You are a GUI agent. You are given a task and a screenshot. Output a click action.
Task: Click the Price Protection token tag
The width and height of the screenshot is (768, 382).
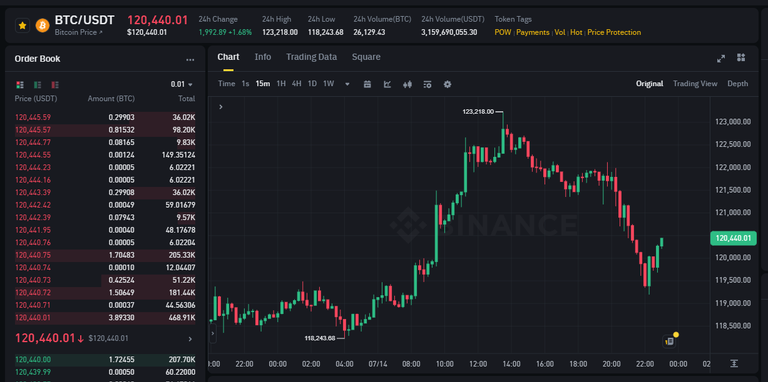point(614,32)
